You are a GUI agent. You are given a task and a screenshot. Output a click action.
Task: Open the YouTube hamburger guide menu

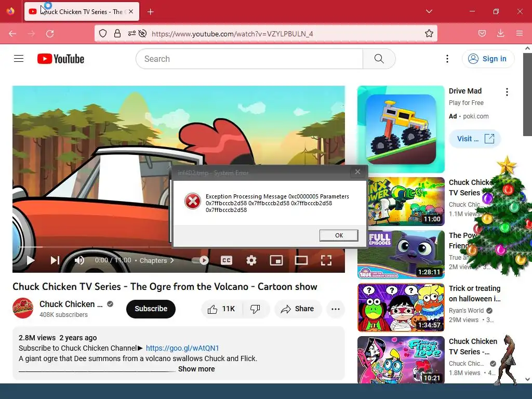pyautogui.click(x=19, y=59)
